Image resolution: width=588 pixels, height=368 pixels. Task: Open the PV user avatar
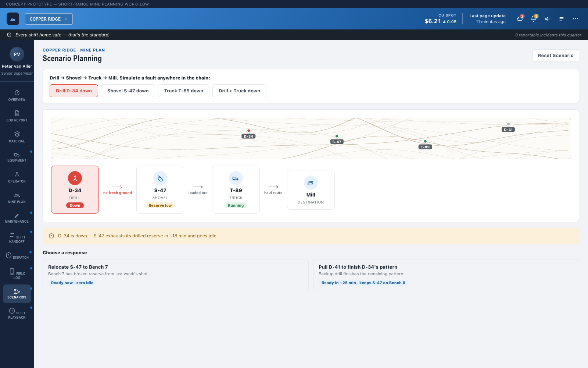pos(17,54)
